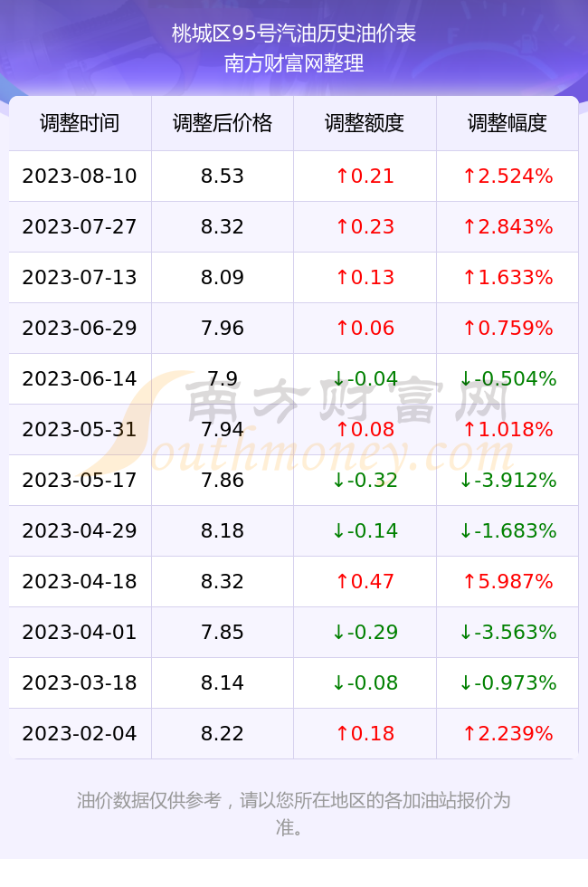Viewport: 588px width, 887px height.
Task: Click the 油价数据仅供参考 disclaimer text
Action: point(148,800)
